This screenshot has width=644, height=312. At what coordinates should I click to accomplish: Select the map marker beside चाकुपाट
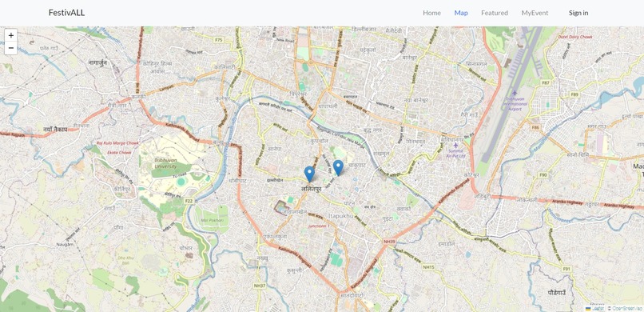[338, 168]
